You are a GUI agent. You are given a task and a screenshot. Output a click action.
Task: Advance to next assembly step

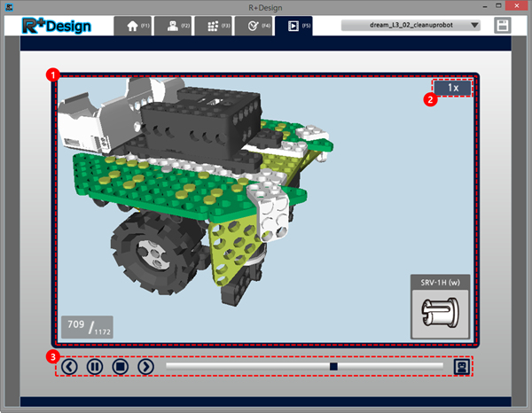[x=146, y=365]
